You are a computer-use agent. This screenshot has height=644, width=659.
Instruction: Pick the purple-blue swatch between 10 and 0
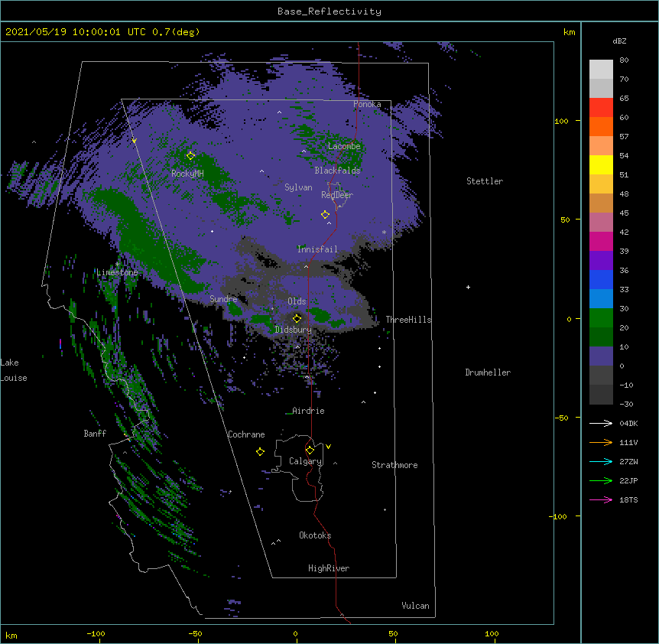coord(601,356)
